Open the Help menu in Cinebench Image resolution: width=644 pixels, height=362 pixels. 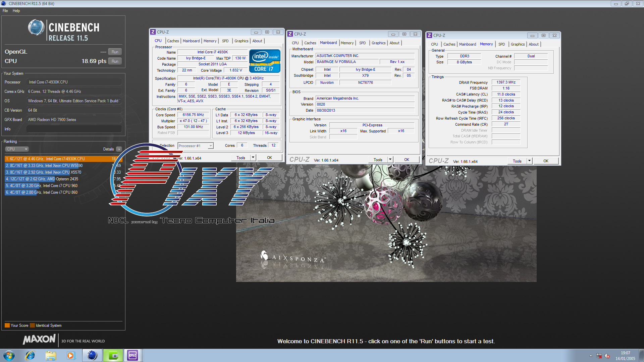[16, 11]
